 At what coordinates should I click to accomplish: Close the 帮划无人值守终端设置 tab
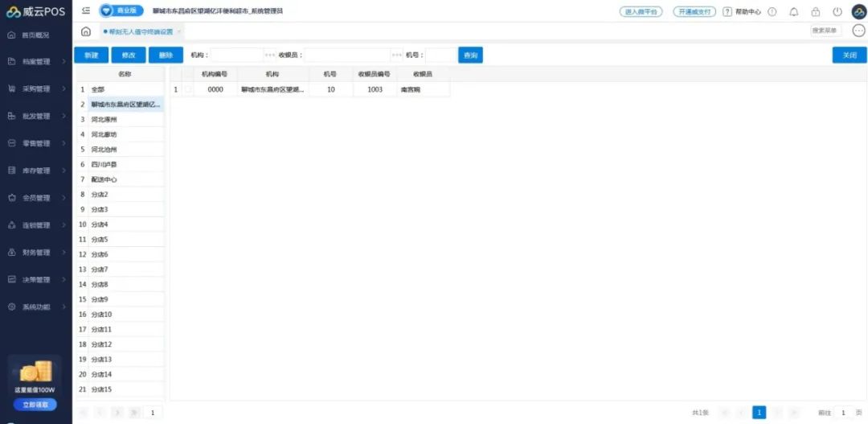click(x=178, y=31)
